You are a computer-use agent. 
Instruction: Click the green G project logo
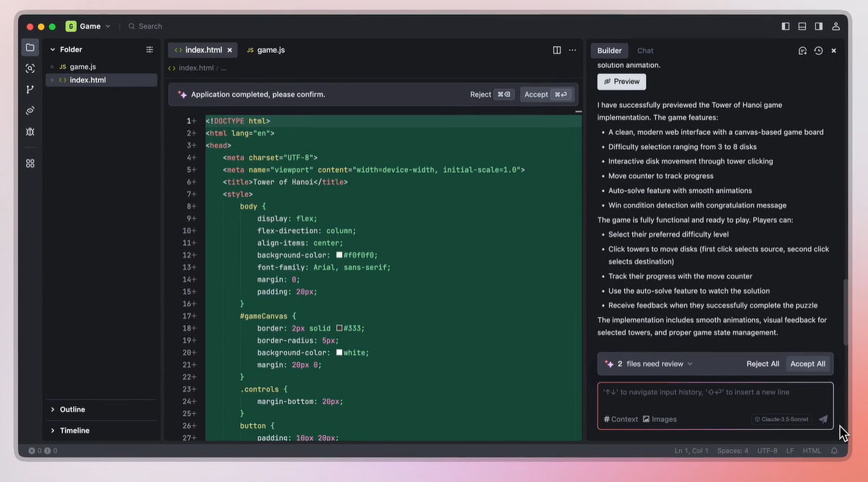pyautogui.click(x=71, y=26)
